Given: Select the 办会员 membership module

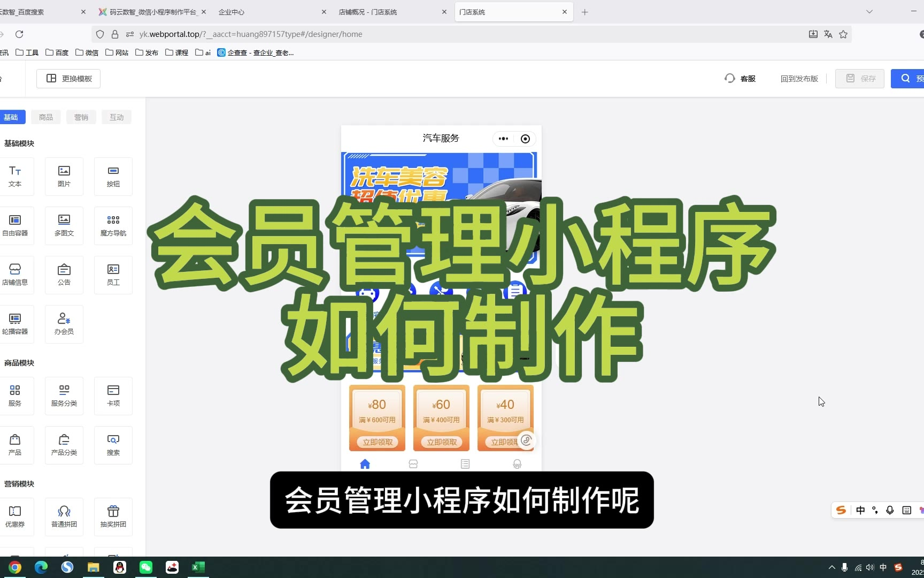Looking at the screenshot, I should pyautogui.click(x=64, y=324).
